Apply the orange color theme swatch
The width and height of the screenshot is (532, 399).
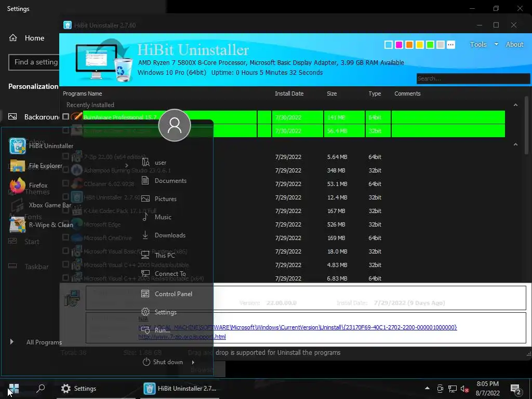pos(409,45)
